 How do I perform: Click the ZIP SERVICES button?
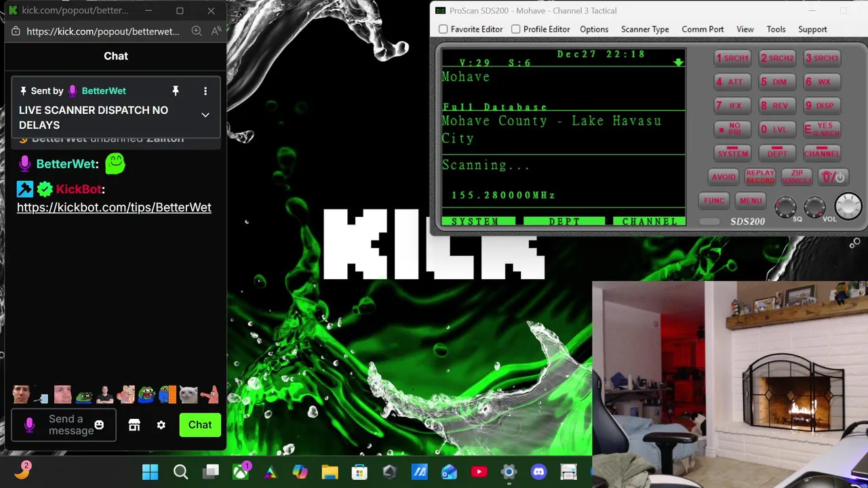pyautogui.click(x=797, y=177)
